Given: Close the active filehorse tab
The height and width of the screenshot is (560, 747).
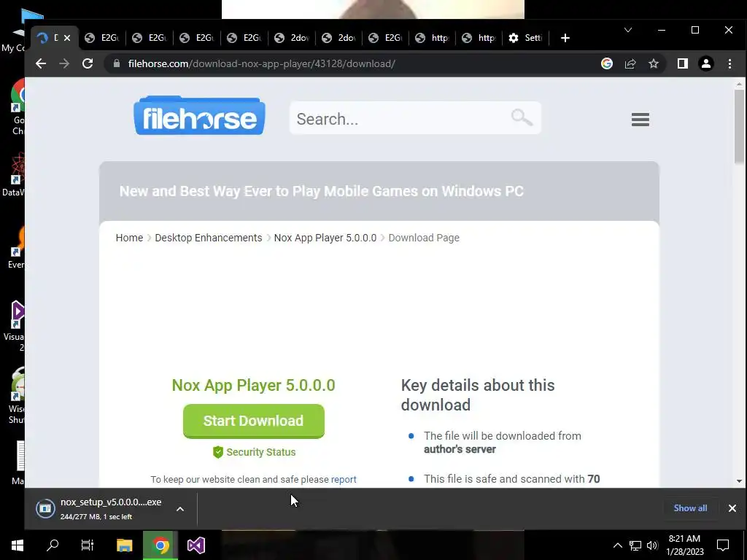Looking at the screenshot, I should (x=67, y=38).
